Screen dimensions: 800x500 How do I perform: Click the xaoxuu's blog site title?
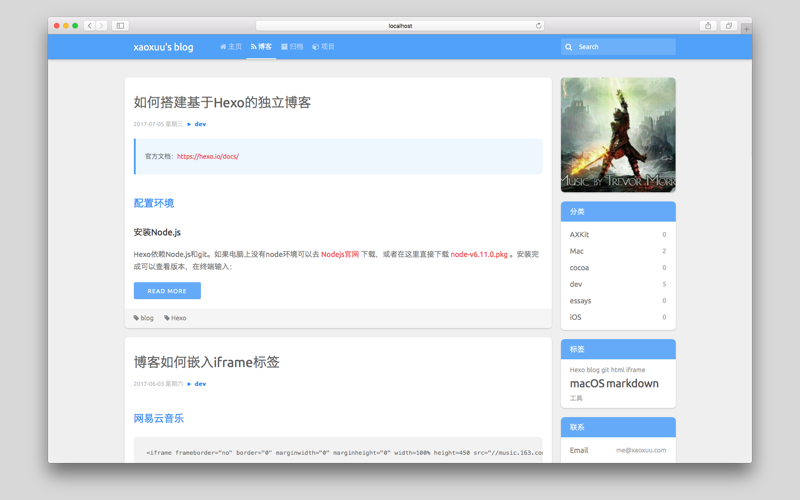coord(163,47)
